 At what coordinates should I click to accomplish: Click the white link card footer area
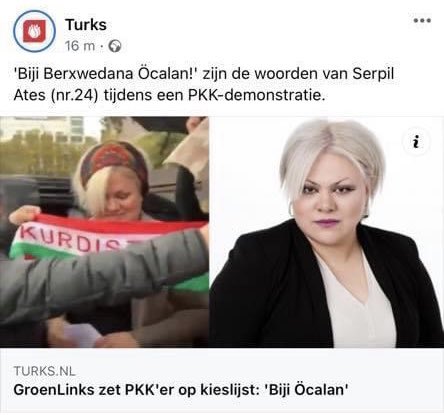tap(222, 380)
